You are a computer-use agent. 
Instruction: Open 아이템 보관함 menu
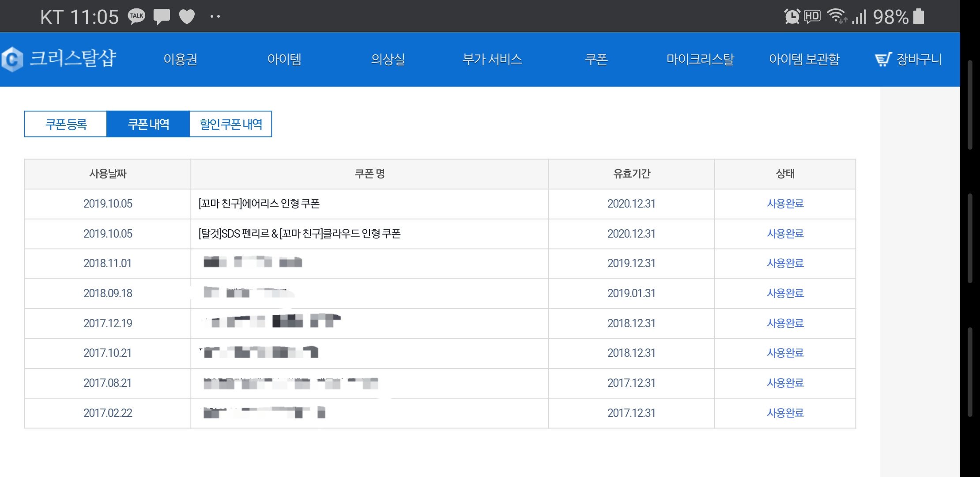click(804, 59)
